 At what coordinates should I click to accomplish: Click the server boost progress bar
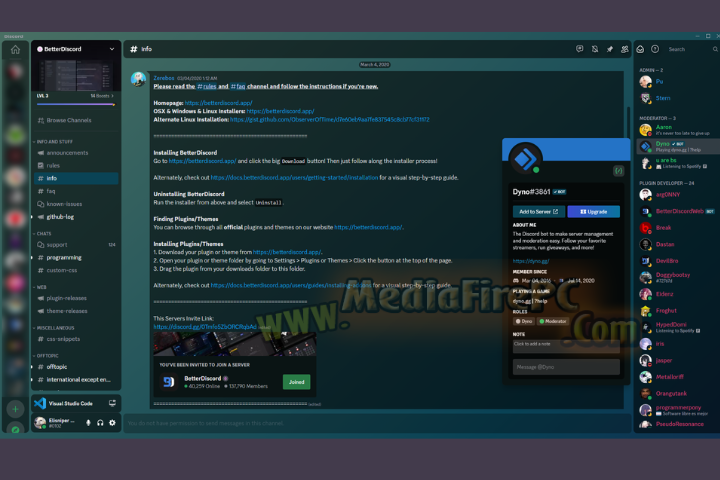tap(76, 104)
